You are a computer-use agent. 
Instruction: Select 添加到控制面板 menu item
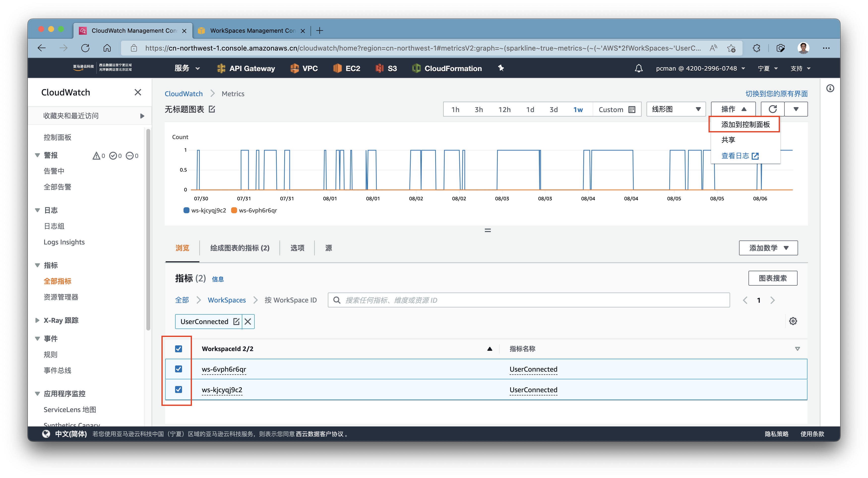coord(745,125)
